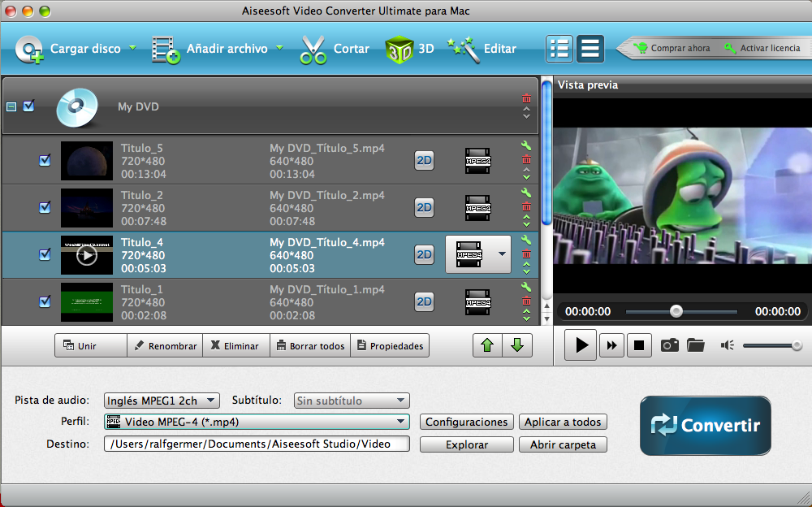Play the preview video
The width and height of the screenshot is (812, 507).
click(581, 344)
